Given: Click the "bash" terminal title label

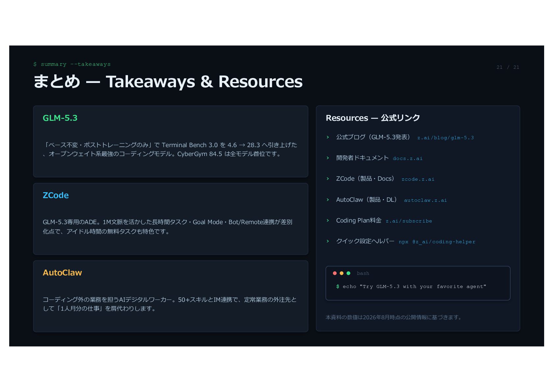Looking at the screenshot, I should [363, 273].
